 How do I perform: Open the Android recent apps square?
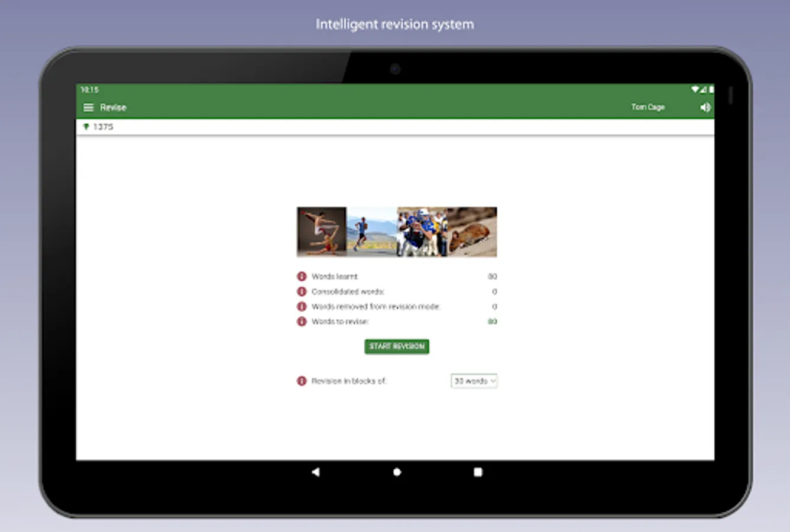click(x=478, y=472)
